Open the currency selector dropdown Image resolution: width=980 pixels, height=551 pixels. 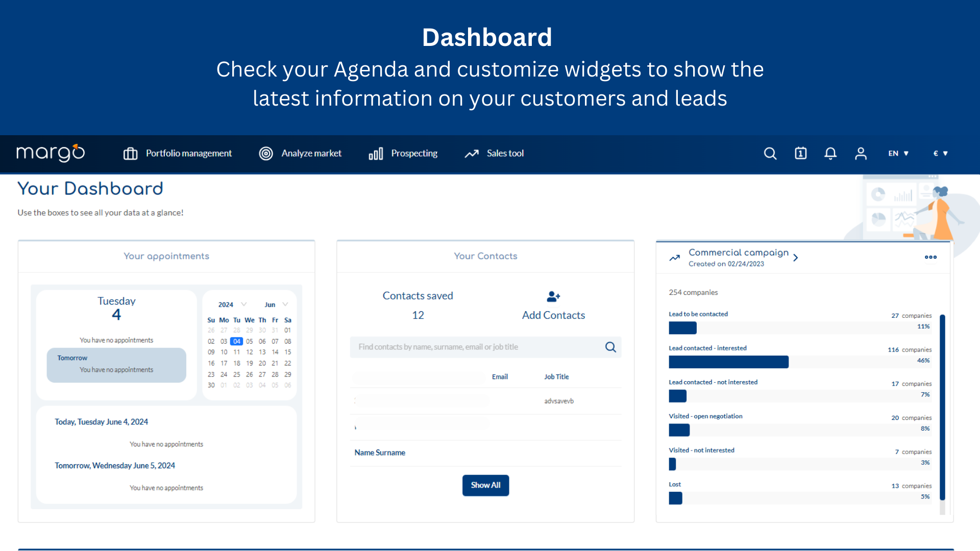coord(940,153)
